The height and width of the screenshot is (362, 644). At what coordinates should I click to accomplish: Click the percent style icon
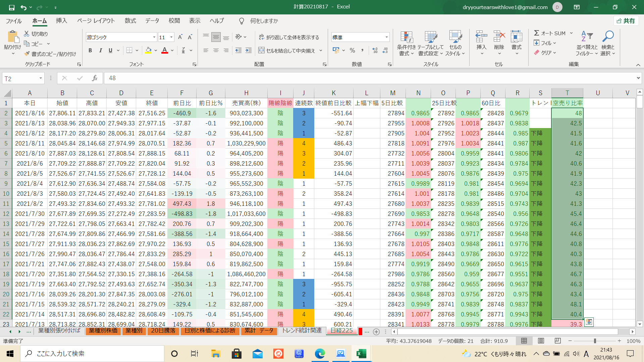click(352, 51)
